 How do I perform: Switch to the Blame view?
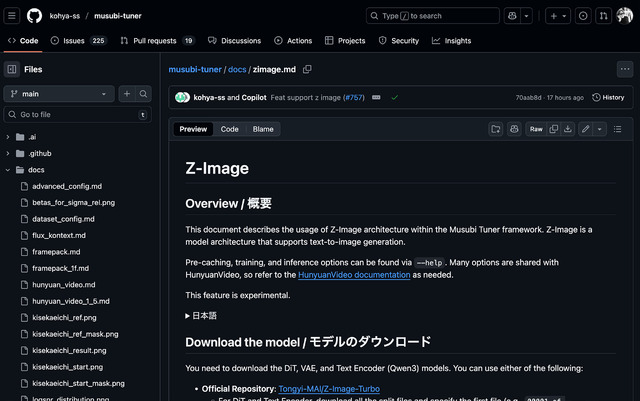tap(263, 129)
